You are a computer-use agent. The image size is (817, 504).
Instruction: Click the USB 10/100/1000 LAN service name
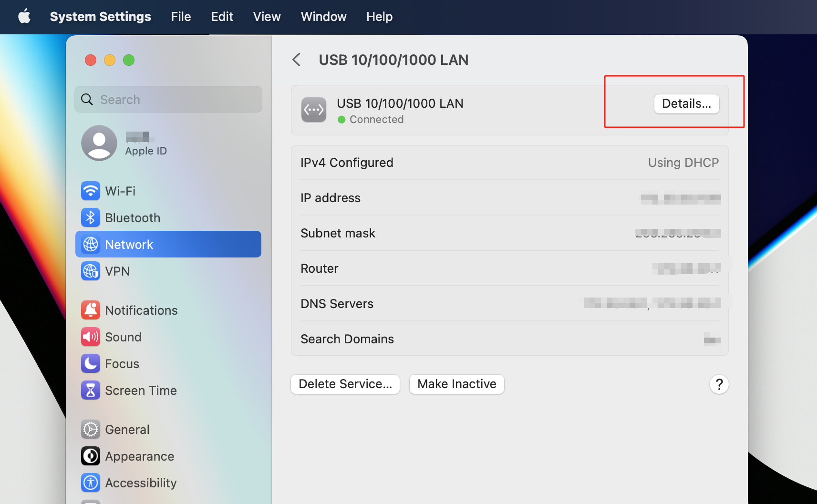[400, 103]
